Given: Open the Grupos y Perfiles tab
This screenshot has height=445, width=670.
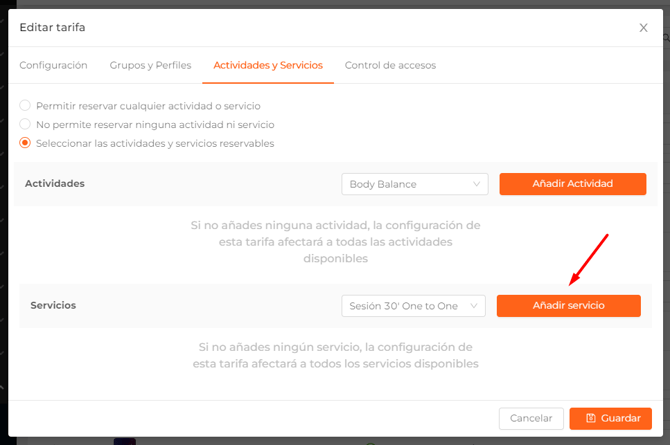Looking at the screenshot, I should point(151,65).
